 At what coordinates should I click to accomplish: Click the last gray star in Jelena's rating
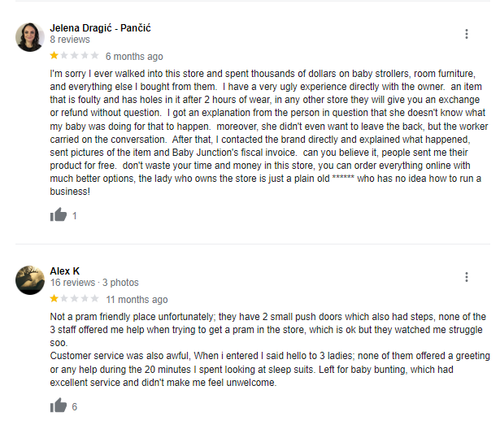tap(95, 55)
